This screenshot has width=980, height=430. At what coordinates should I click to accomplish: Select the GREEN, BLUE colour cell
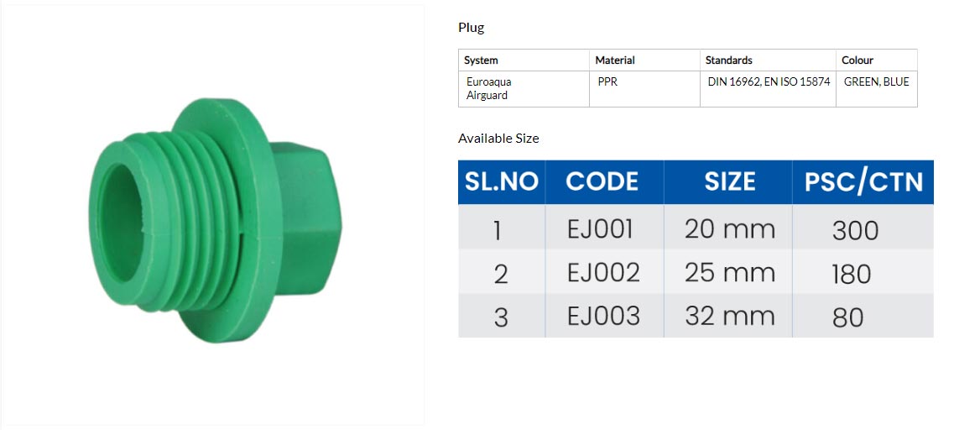[877, 89]
